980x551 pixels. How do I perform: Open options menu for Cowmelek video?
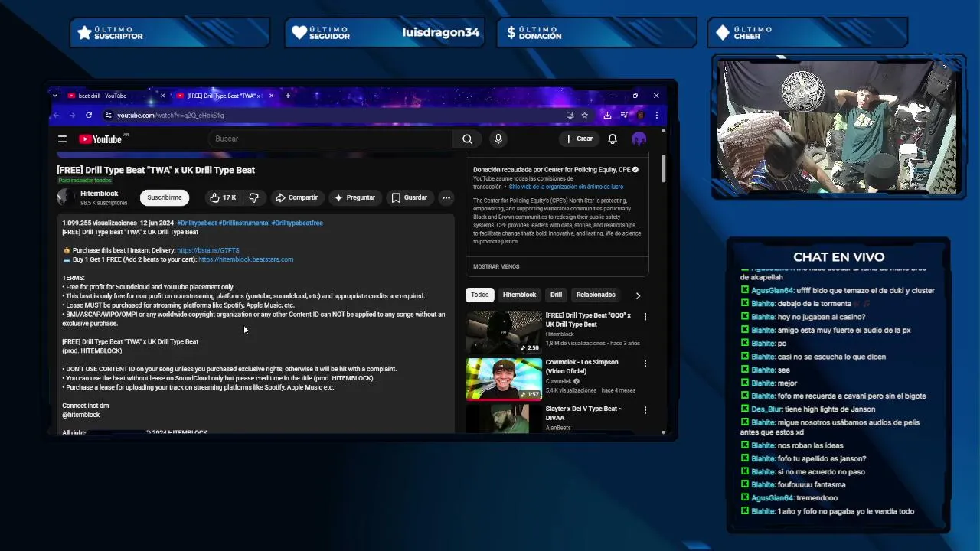click(x=645, y=364)
